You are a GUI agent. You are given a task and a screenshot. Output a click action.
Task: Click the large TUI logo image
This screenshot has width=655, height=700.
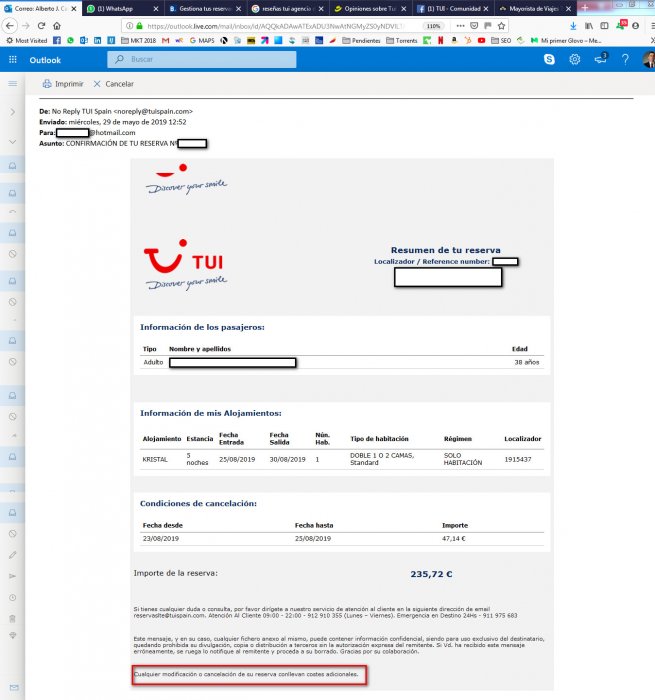pyautogui.click(x=186, y=265)
